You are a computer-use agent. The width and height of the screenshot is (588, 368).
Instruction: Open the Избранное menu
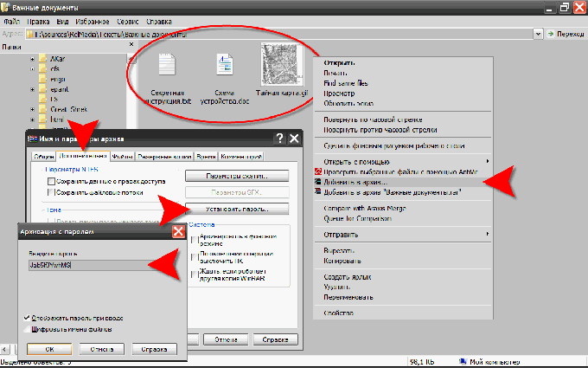pyautogui.click(x=93, y=22)
